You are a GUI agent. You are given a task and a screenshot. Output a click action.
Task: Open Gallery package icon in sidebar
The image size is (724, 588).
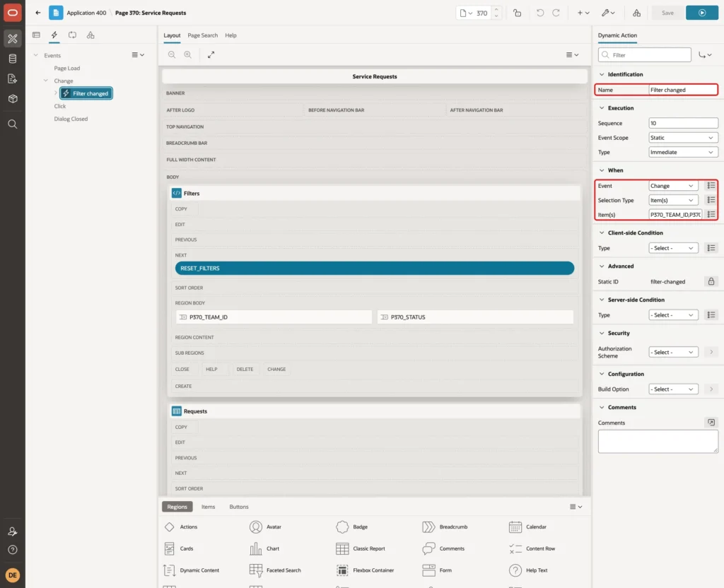[x=13, y=99]
